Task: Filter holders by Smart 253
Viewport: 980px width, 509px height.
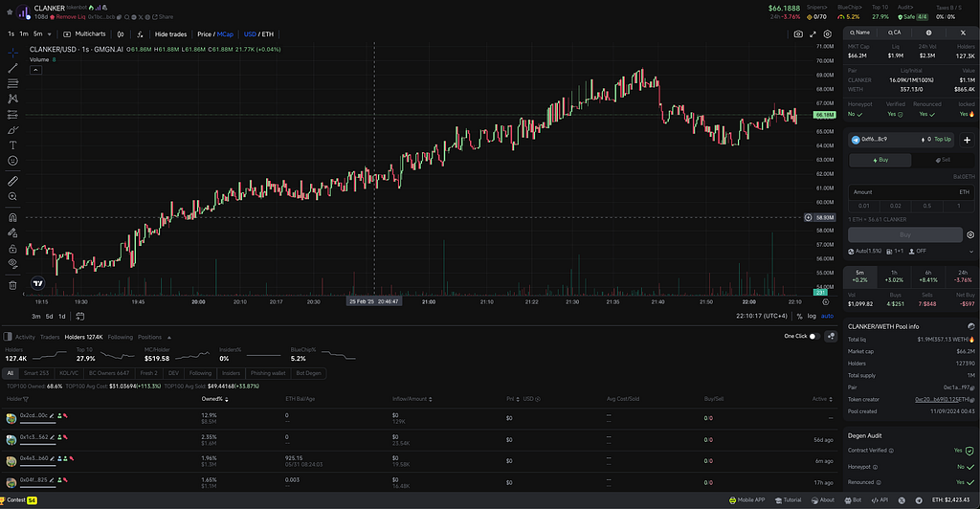Action: 36,373
